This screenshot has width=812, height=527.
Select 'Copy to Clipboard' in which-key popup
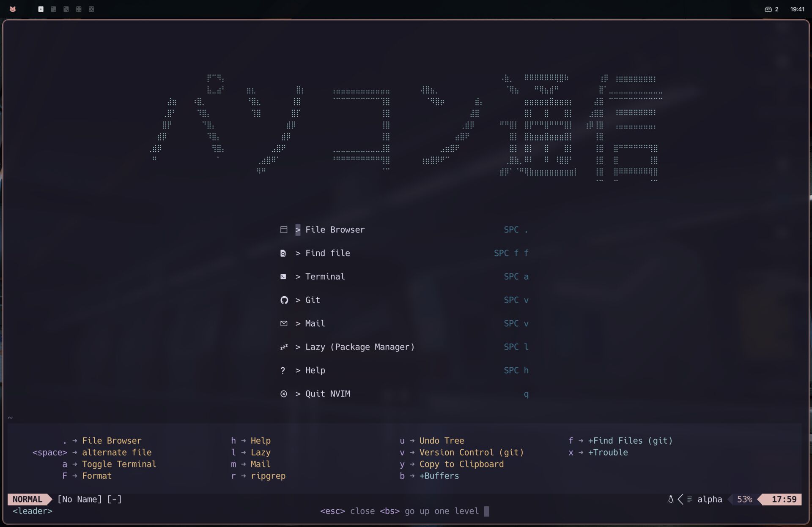click(x=461, y=464)
